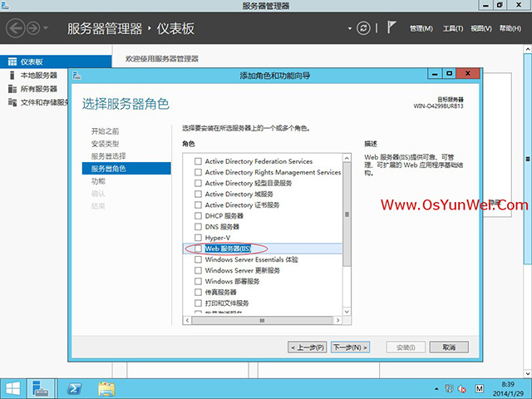Open the 帮助(H) menu

tap(510, 28)
